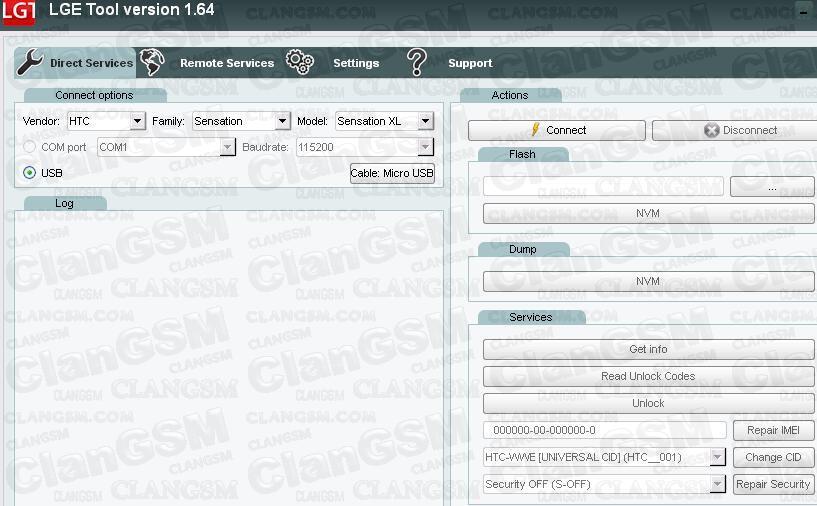Click inside the Log output area
This screenshot has height=506, width=817.
pos(228,359)
